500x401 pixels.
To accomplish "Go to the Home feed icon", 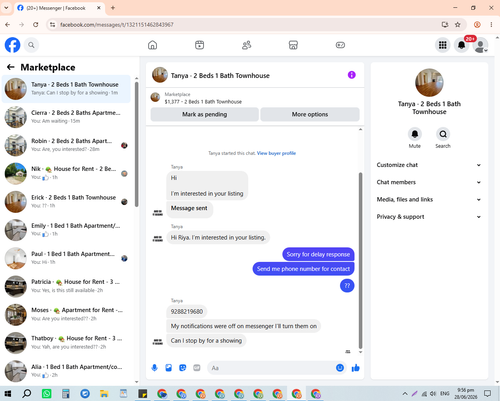I will (x=152, y=45).
